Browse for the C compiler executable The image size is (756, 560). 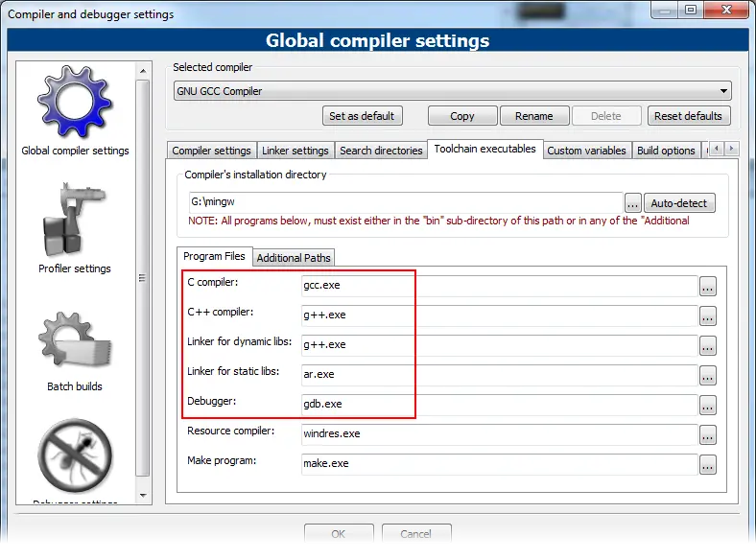[708, 286]
